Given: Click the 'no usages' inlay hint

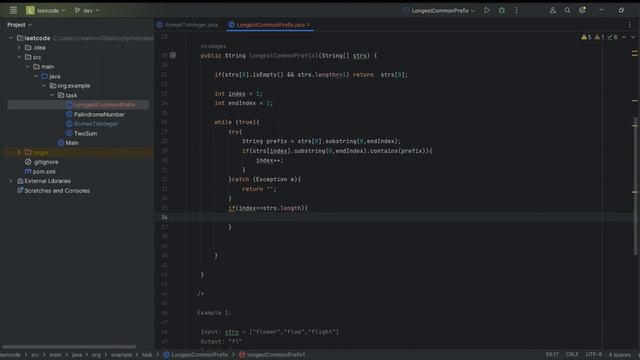Looking at the screenshot, I should (213, 46).
